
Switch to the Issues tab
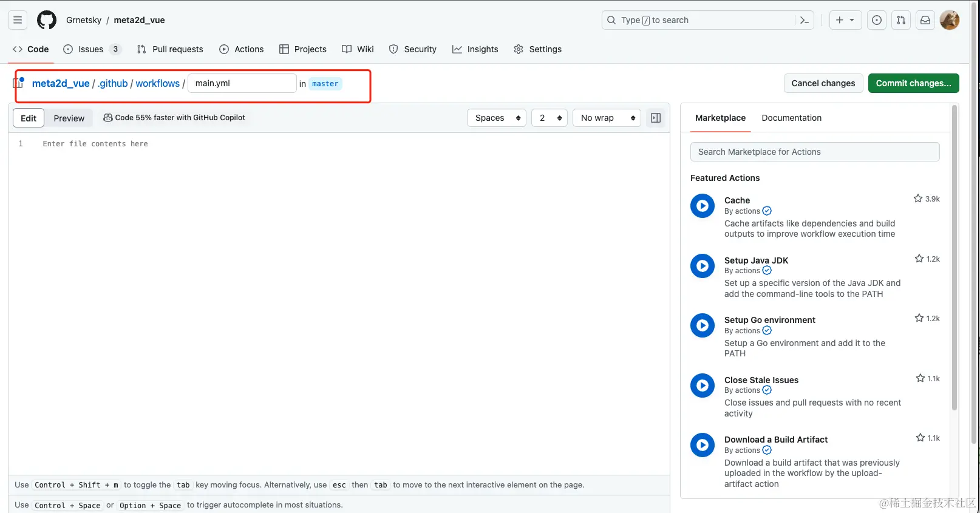92,49
